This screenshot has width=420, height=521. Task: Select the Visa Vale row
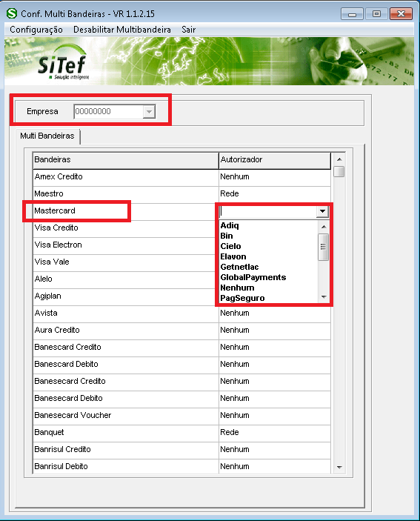tap(125, 262)
